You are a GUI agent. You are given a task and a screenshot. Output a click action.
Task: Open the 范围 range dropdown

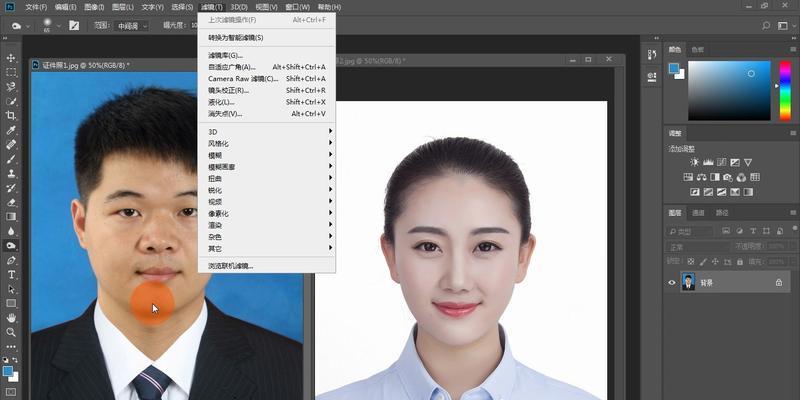[132, 26]
